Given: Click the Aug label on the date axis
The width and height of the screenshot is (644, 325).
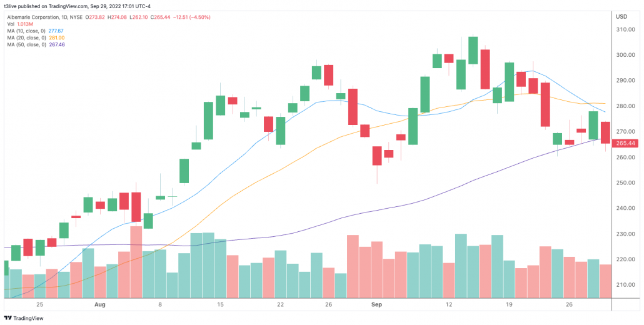Looking at the screenshot, I should pyautogui.click(x=100, y=304).
